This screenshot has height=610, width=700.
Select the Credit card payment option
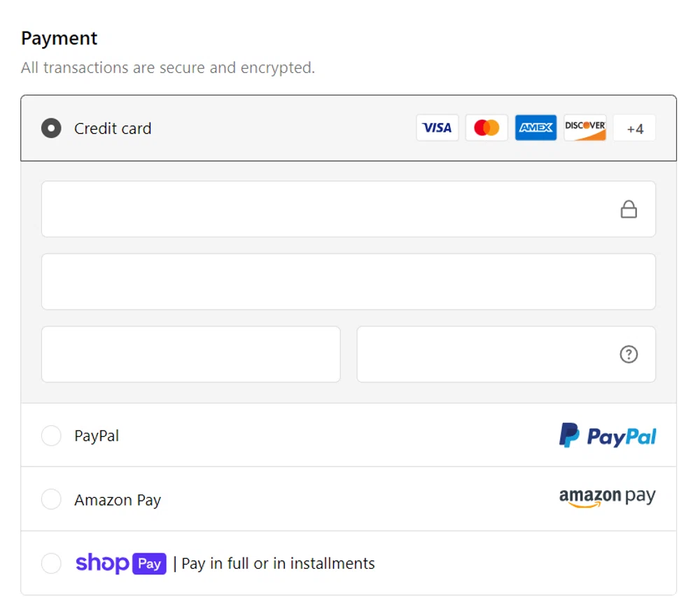pyautogui.click(x=51, y=129)
